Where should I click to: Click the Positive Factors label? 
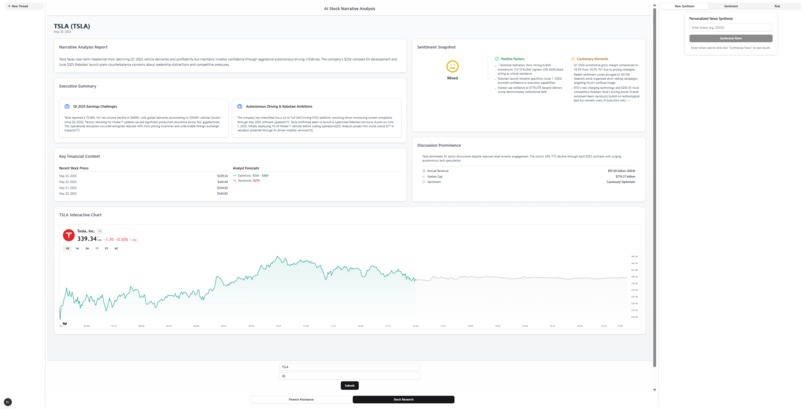click(512, 59)
